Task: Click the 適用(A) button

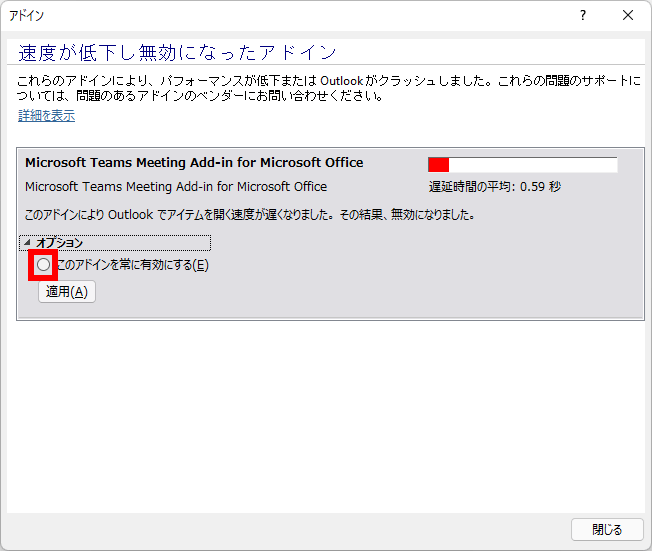Action: pyautogui.click(x=67, y=292)
